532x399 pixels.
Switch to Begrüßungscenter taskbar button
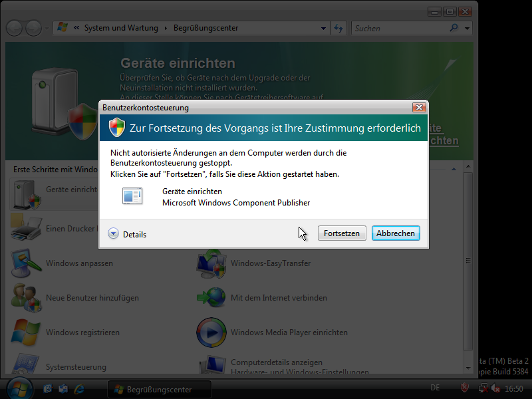[x=160, y=390]
